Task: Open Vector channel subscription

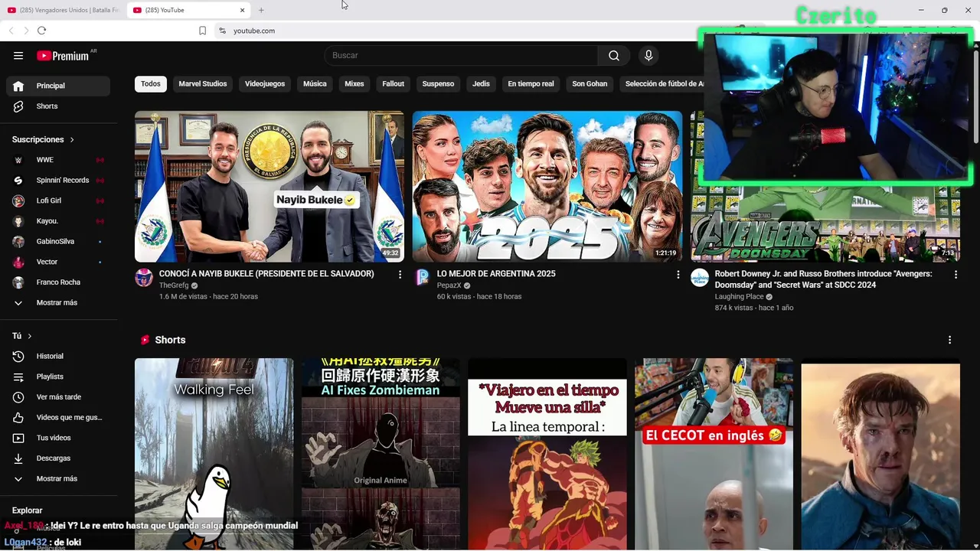Action: coord(57,262)
